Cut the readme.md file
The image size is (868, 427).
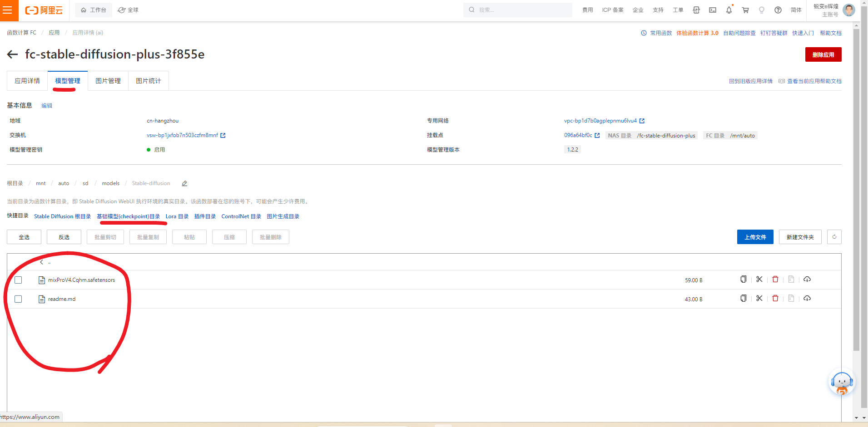tap(759, 299)
